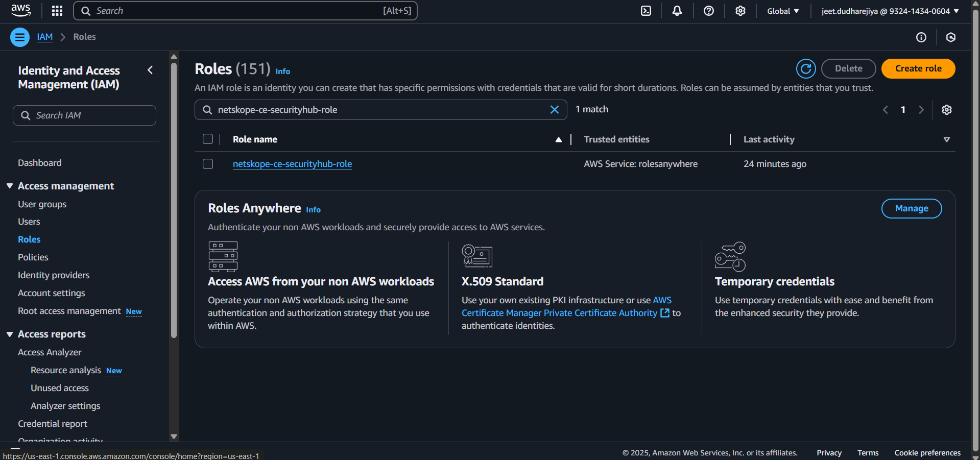Click the Create role button
The image size is (980, 460).
(x=918, y=68)
